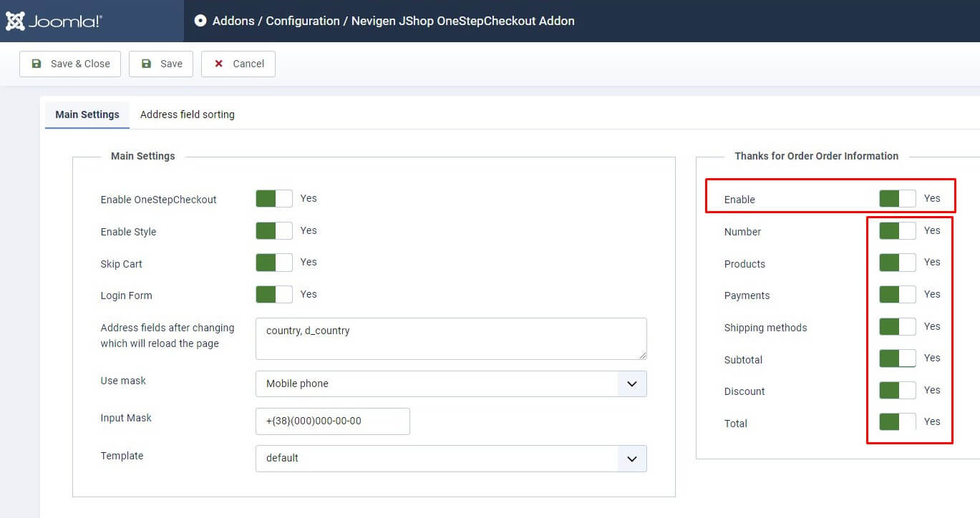Disable the Skip Cart toggle

(273, 263)
